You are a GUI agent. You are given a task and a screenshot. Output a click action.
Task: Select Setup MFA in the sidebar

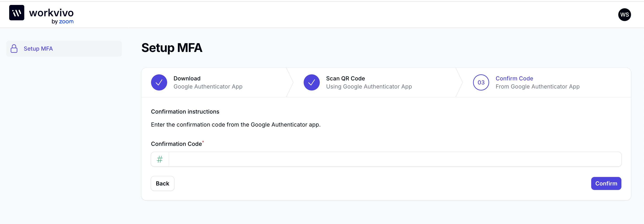64,49
